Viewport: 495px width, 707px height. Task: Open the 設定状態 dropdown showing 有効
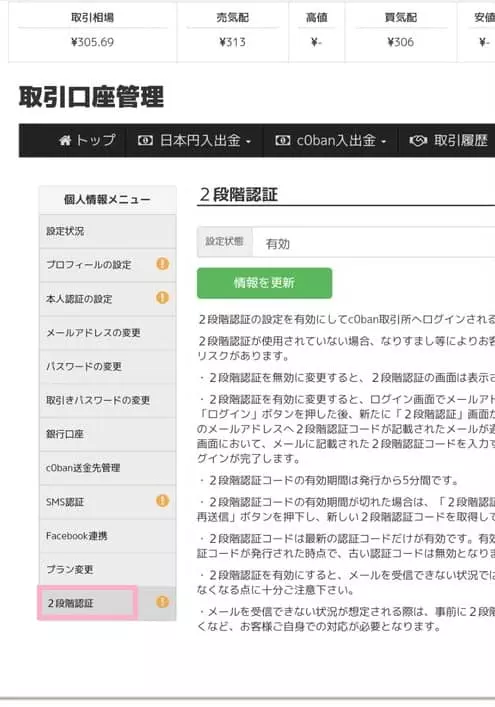tap(374, 243)
